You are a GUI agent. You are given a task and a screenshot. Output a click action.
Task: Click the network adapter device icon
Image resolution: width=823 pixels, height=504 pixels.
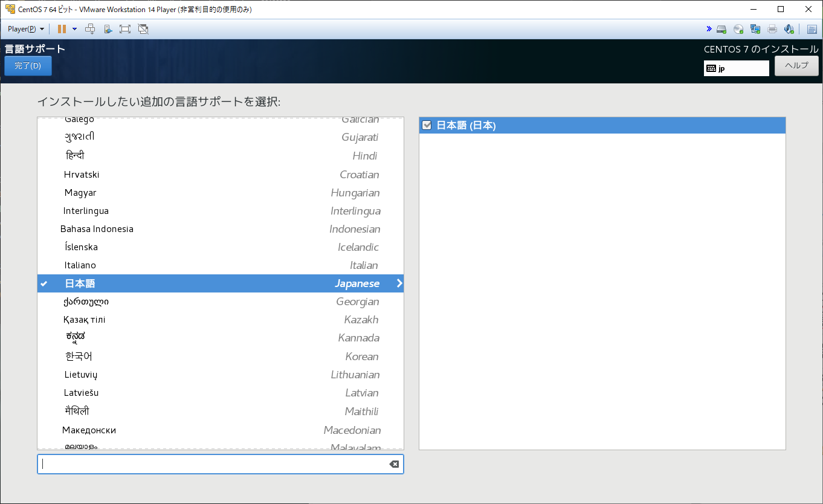755,29
